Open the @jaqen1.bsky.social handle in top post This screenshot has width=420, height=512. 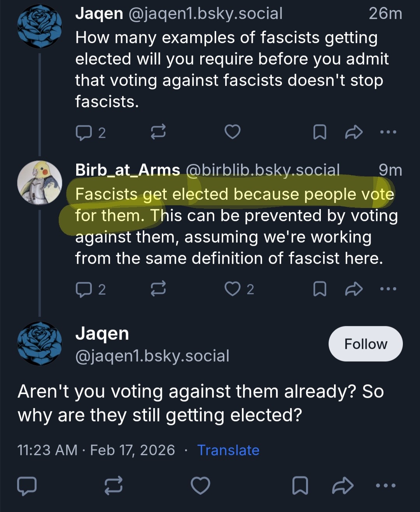pos(205,14)
